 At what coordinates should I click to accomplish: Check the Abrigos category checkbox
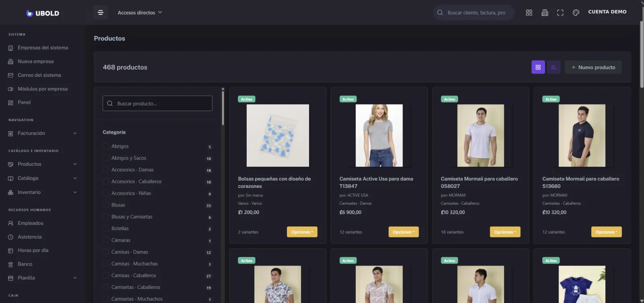click(x=106, y=146)
